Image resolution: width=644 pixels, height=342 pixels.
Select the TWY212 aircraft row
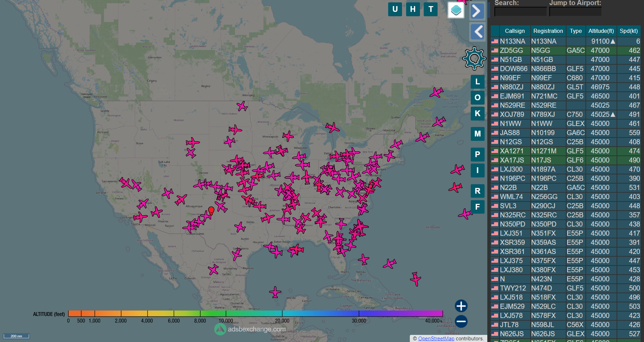565,288
